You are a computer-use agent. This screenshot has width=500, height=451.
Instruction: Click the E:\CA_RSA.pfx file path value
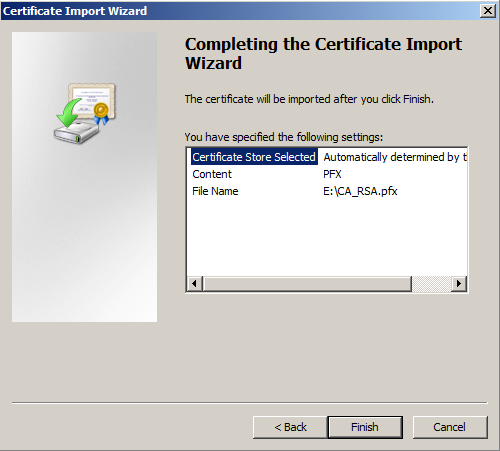360,191
